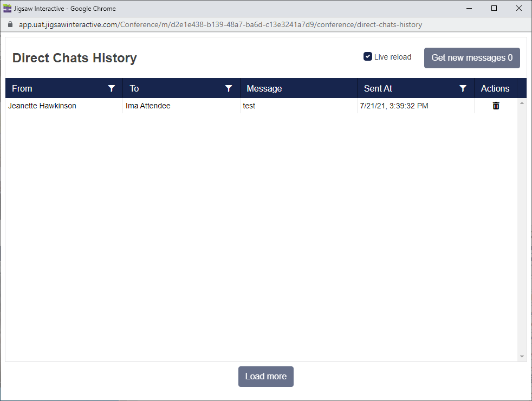Click the filter icon in From column

112,88
